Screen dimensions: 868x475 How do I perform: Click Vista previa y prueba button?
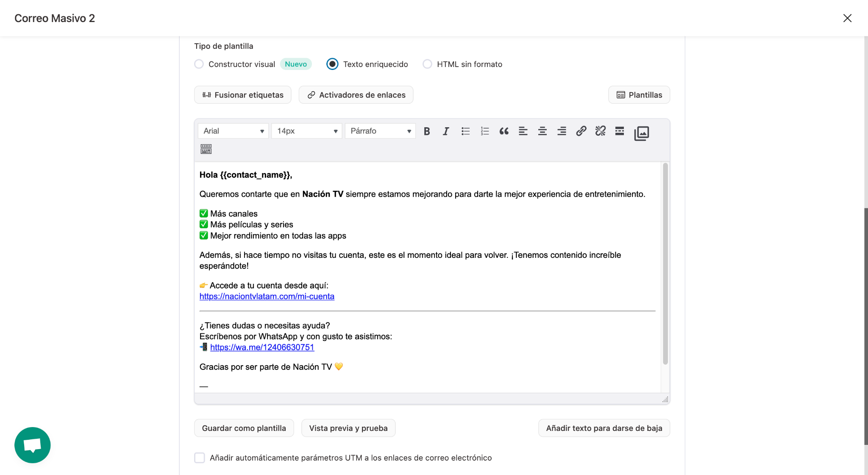click(348, 428)
